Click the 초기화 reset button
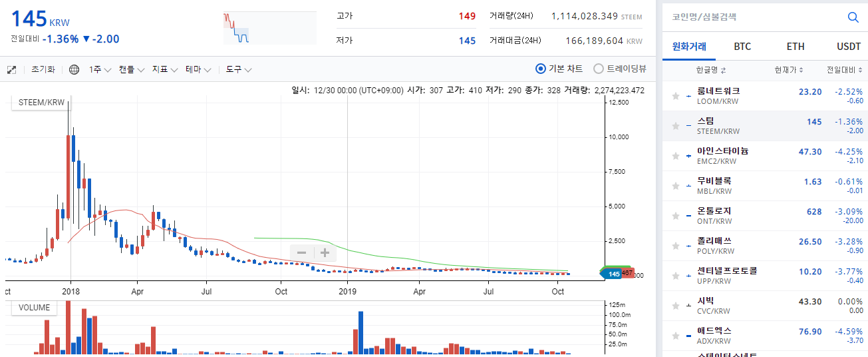 [43, 70]
